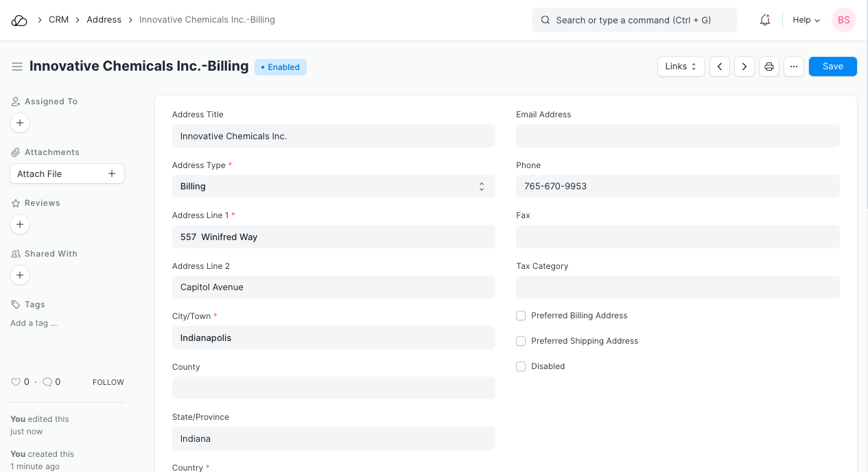Navigate to CRM breadcrumb
The image size is (868, 472).
(58, 20)
